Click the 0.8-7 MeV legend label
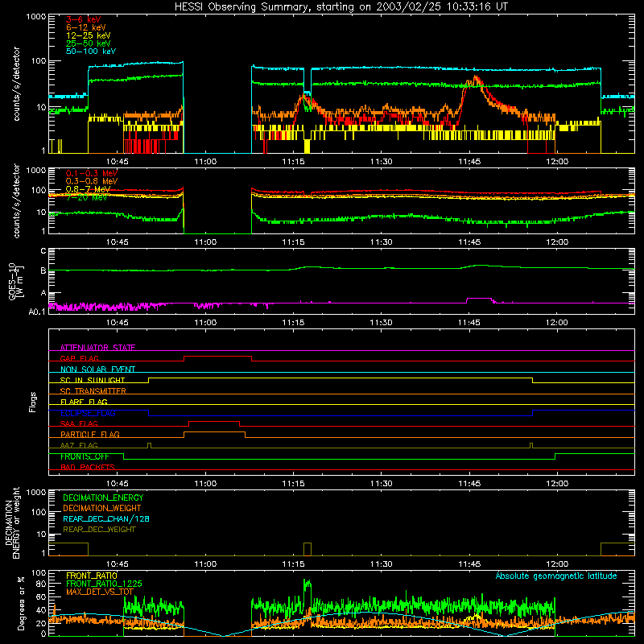This screenshot has height=644, width=644. coord(88,189)
